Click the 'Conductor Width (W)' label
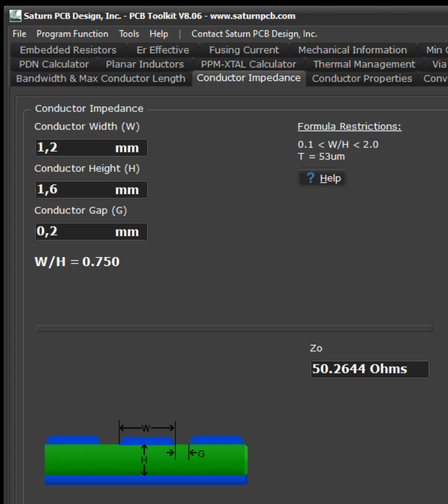Image resolution: width=448 pixels, height=504 pixels. pos(87,126)
